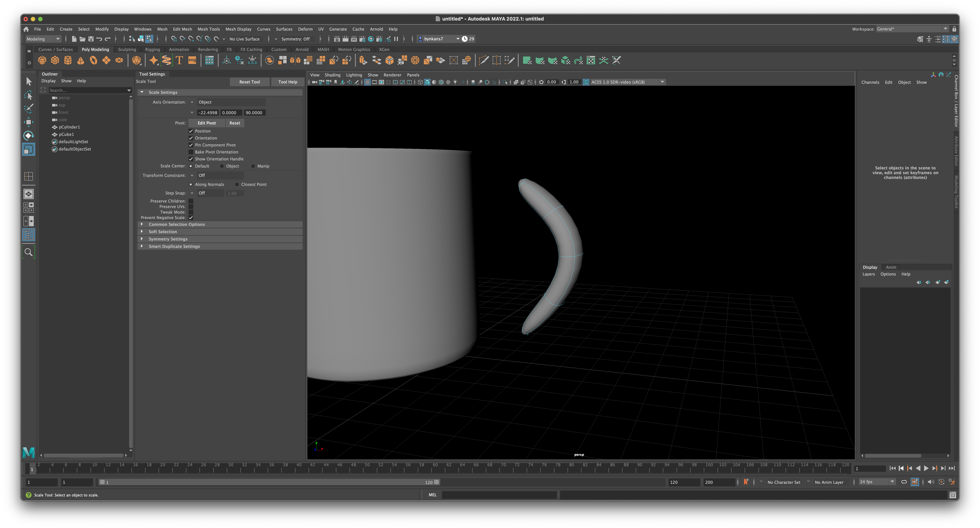Open the Mesh Tools menu

[209, 29]
